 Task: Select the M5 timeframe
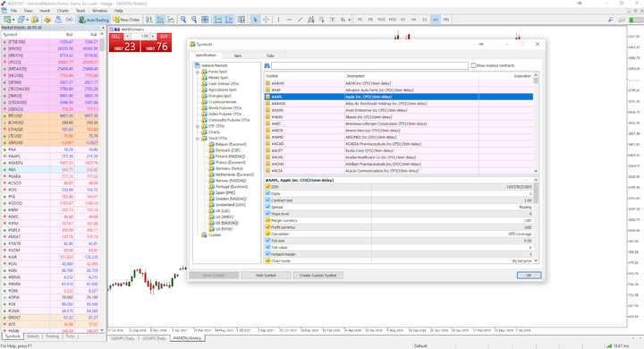[370, 20]
